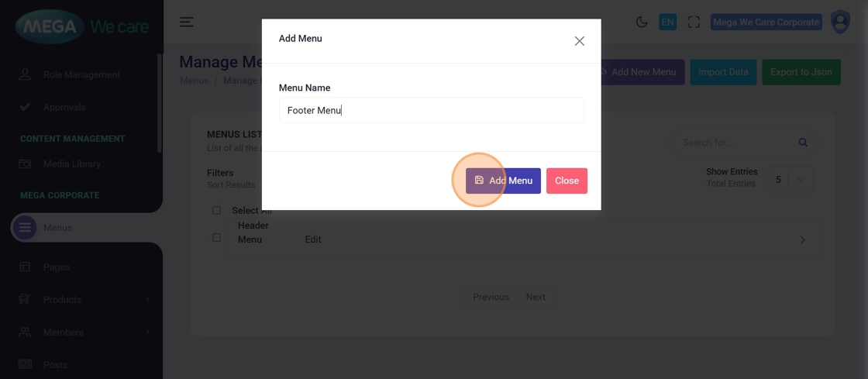Viewport: 868px width, 379px height.
Task: Open Role Management in sidebar
Action: pyautogui.click(x=81, y=75)
